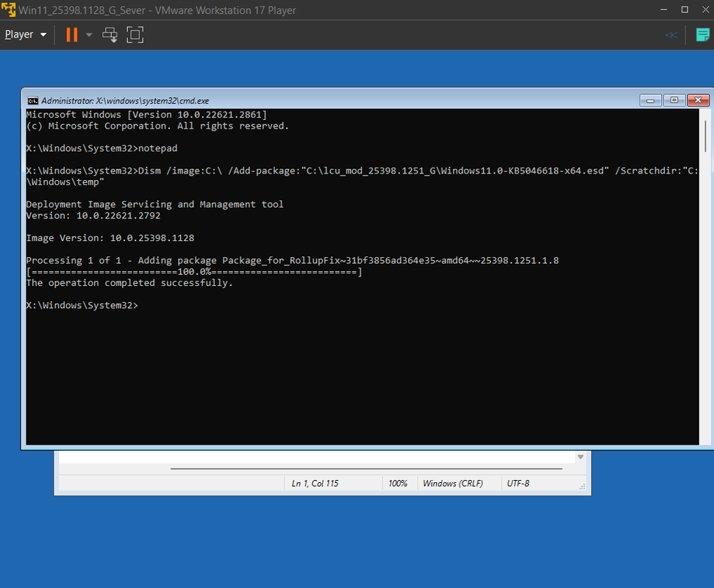Click the VMware window title text
The image size is (714, 588).
click(157, 10)
